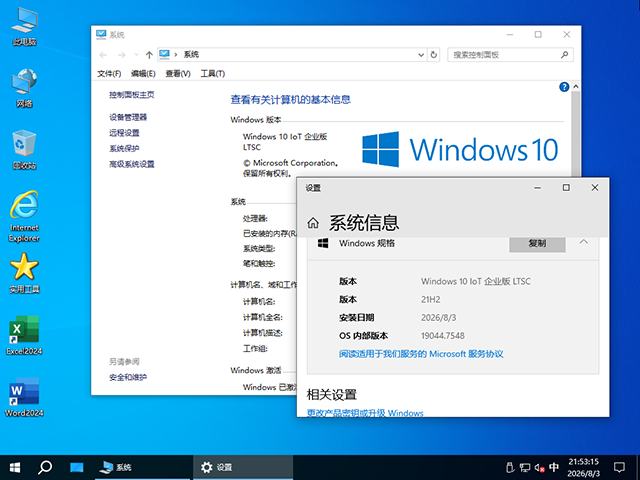Click the muted volume tray icon
Viewport: 640px width, 480px height.
tap(539, 468)
